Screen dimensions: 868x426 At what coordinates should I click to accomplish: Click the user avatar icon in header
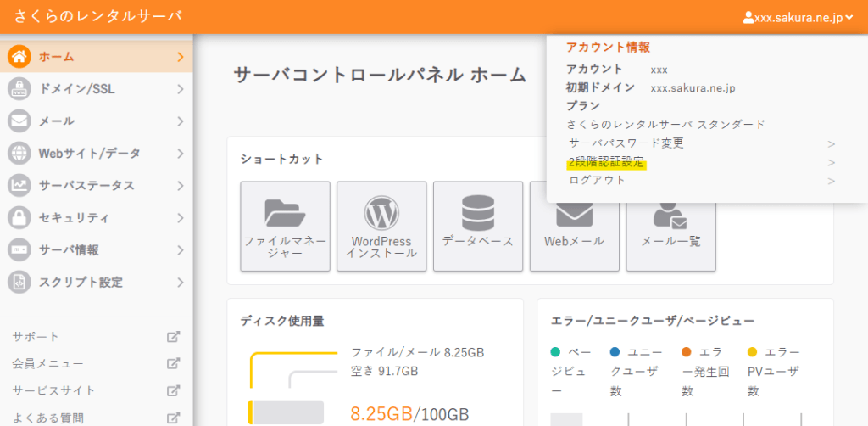(x=748, y=18)
